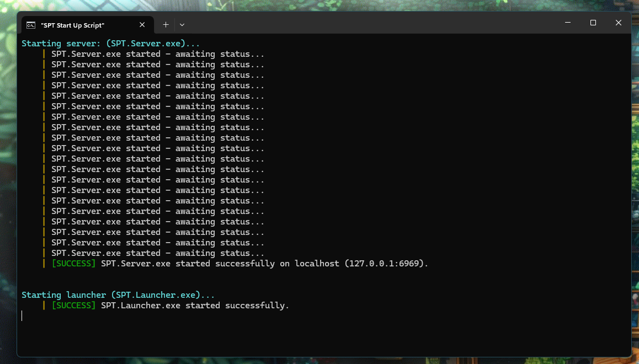
Task: Click "SPT.Server.exe started successfully on" text
Action: pyautogui.click(x=195, y=264)
